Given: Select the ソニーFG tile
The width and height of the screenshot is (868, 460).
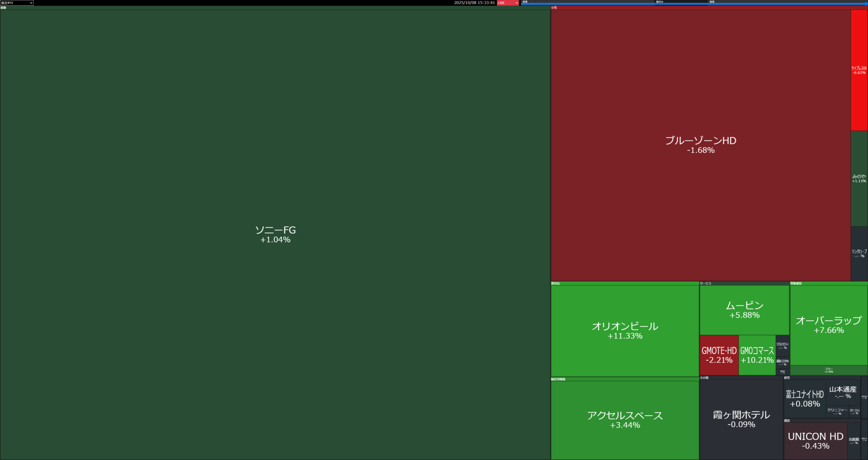Looking at the screenshot, I should point(275,234).
